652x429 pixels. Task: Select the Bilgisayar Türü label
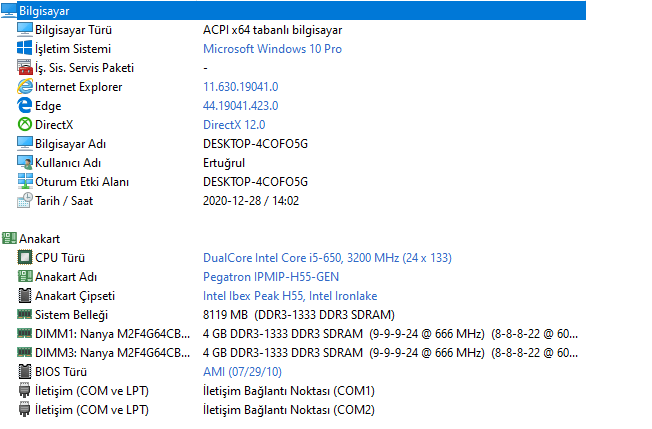pyautogui.click(x=73, y=30)
